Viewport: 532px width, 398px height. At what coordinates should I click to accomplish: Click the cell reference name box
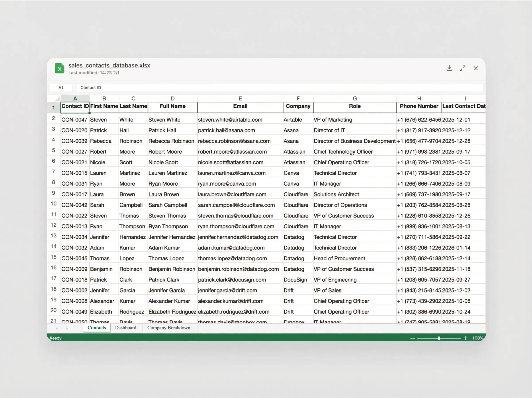[61, 88]
